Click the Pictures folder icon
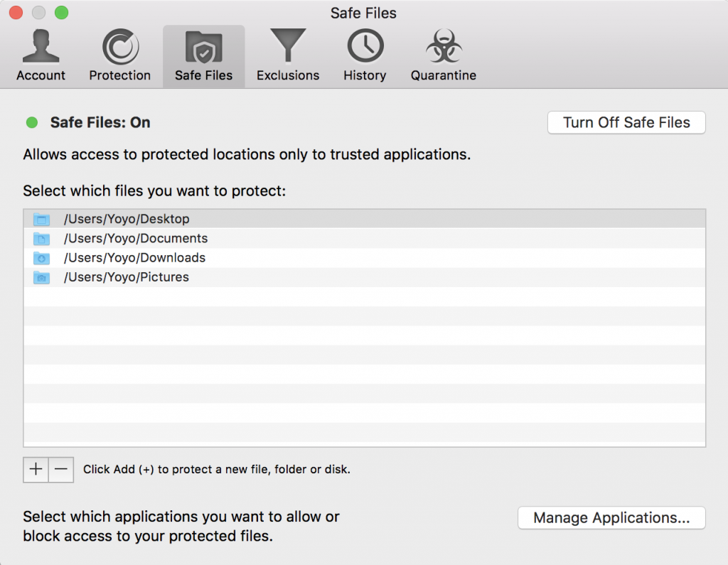The height and width of the screenshot is (565, 728). (x=41, y=278)
